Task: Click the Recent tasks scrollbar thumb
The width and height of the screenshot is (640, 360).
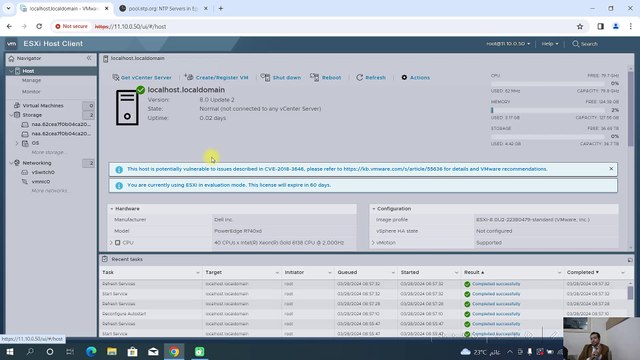Action: (630, 292)
